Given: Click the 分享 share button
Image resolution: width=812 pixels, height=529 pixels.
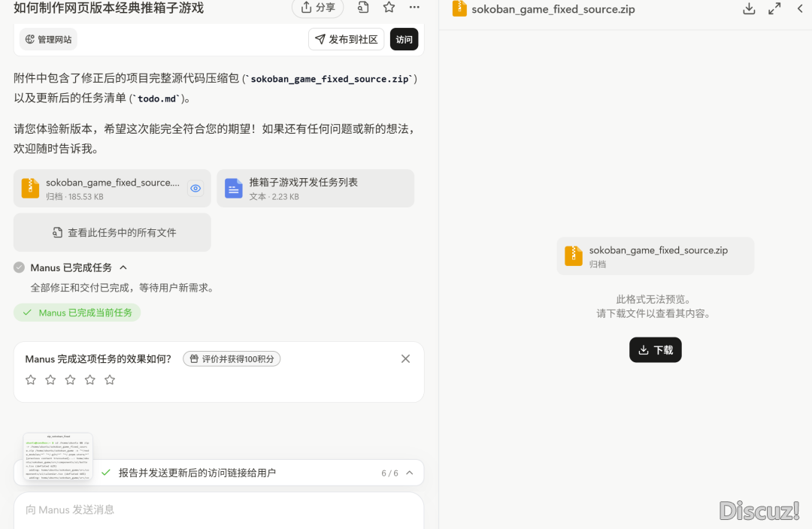Looking at the screenshot, I should 317,8.
